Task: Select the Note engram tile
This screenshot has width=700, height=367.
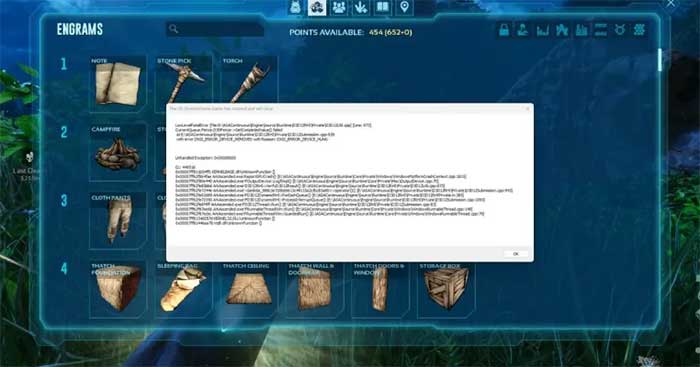Action: tap(118, 83)
